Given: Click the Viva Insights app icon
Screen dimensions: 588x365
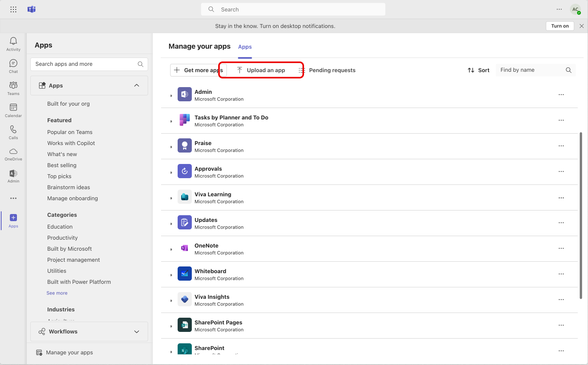Looking at the screenshot, I should coord(185,299).
